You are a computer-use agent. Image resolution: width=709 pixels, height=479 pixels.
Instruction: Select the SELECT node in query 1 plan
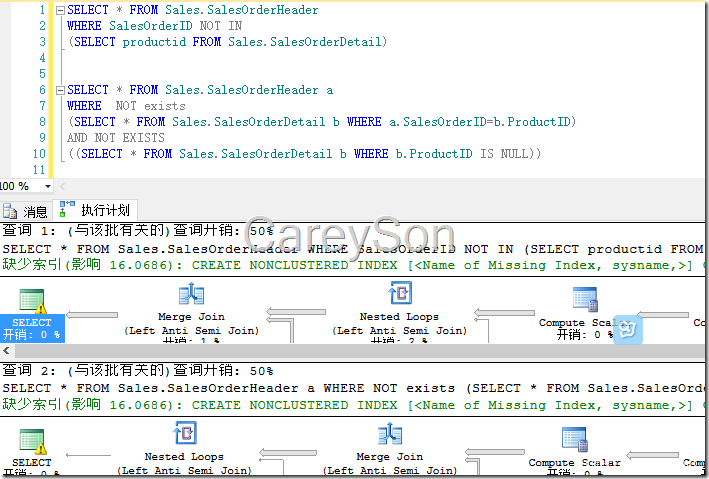(32, 315)
